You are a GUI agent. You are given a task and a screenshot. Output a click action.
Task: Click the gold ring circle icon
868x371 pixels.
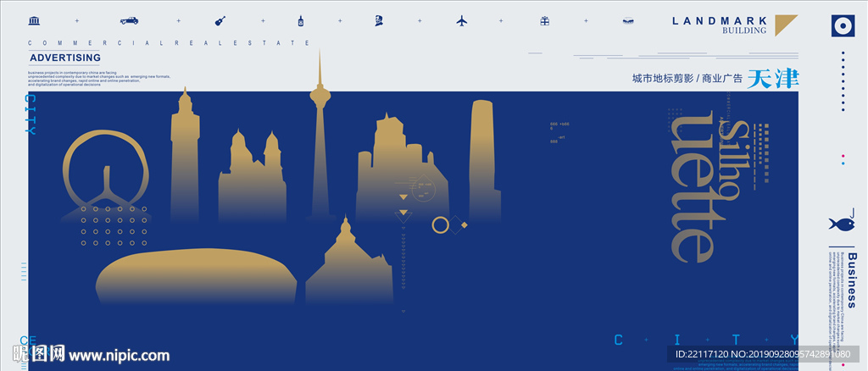pyautogui.click(x=440, y=225)
